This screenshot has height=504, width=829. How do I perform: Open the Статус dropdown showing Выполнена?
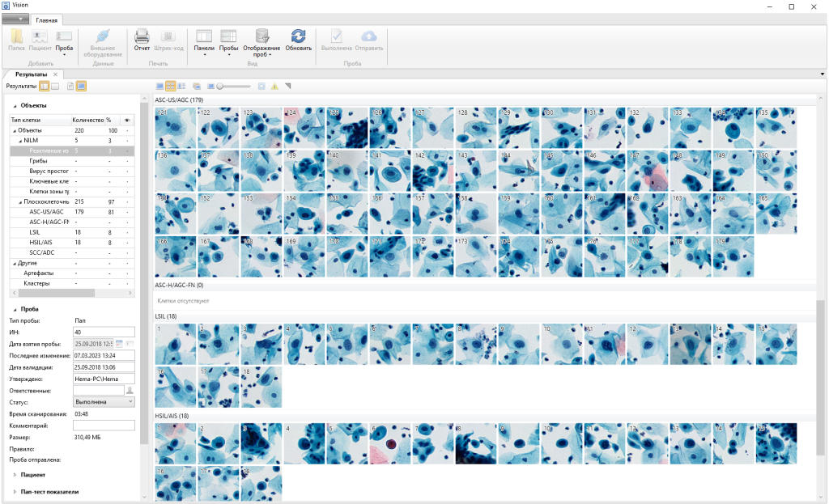(103, 401)
